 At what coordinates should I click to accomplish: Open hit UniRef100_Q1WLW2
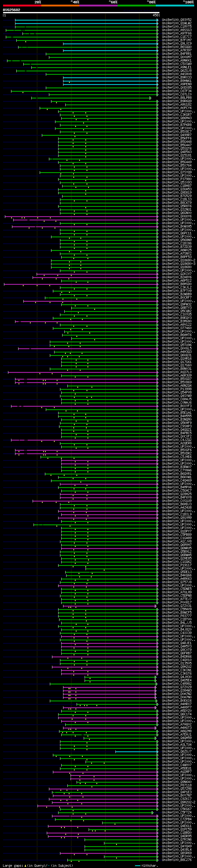[177, 23]
